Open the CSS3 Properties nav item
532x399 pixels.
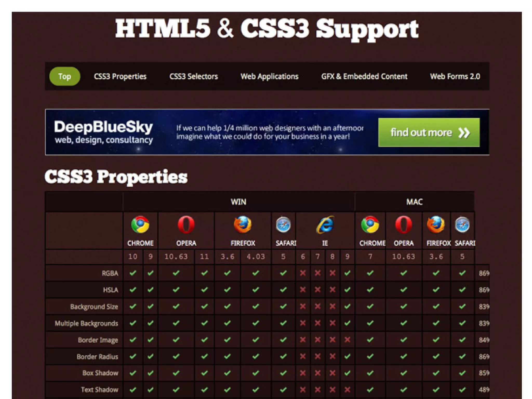[120, 76]
